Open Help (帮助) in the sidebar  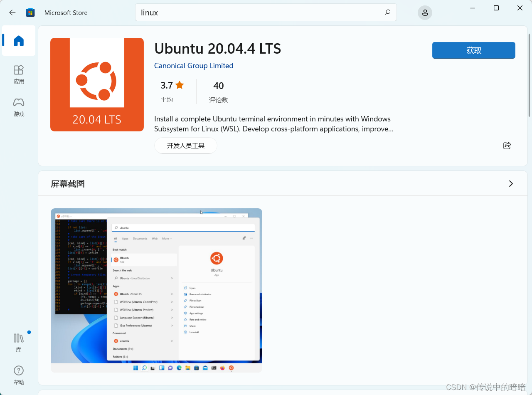point(19,375)
